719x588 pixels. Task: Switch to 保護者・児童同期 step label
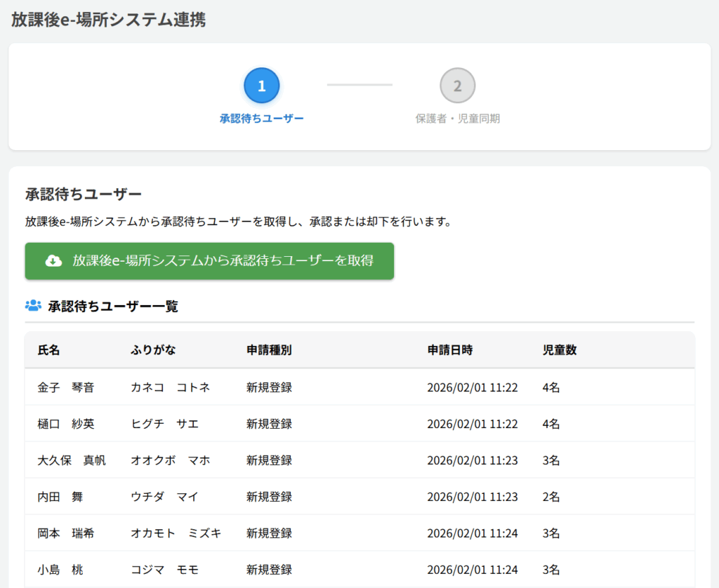[x=457, y=119]
